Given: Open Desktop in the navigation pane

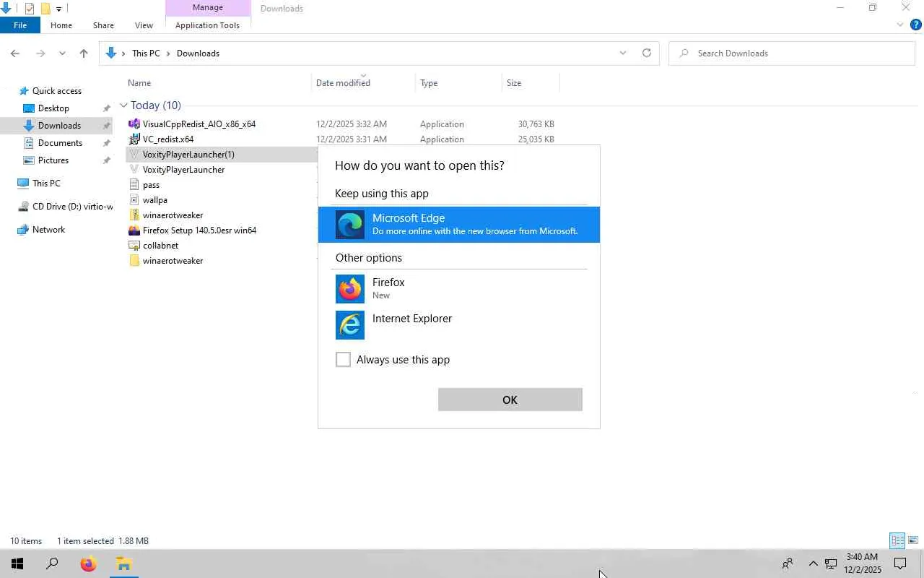Looking at the screenshot, I should (53, 108).
